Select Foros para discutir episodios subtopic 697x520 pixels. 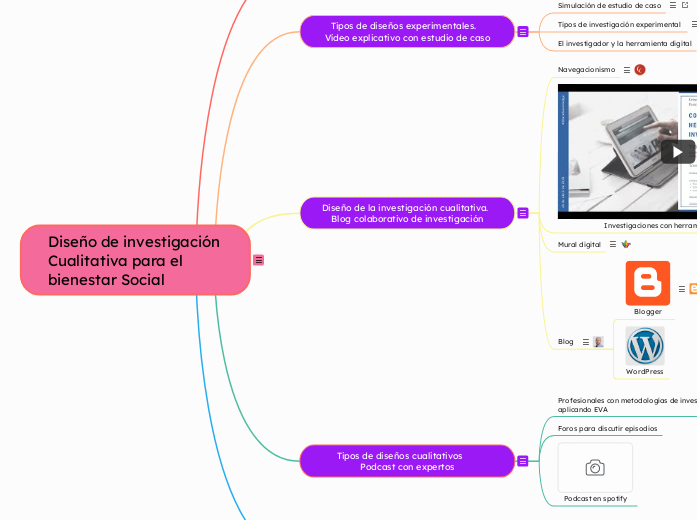[607, 428]
